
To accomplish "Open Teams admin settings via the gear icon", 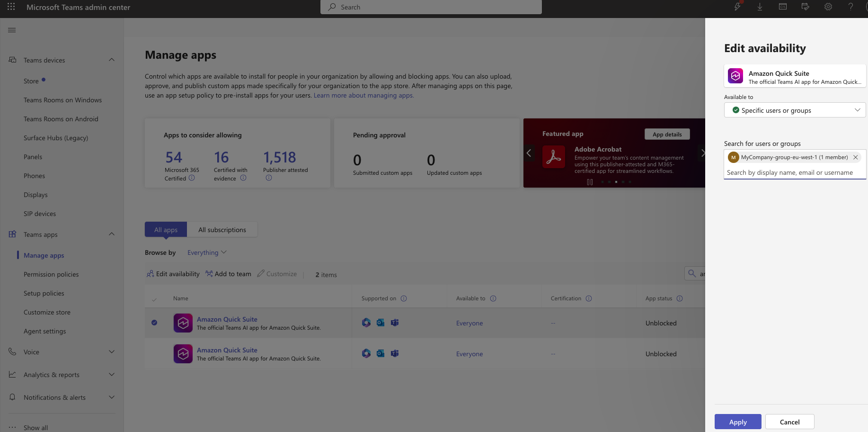I will coord(828,7).
